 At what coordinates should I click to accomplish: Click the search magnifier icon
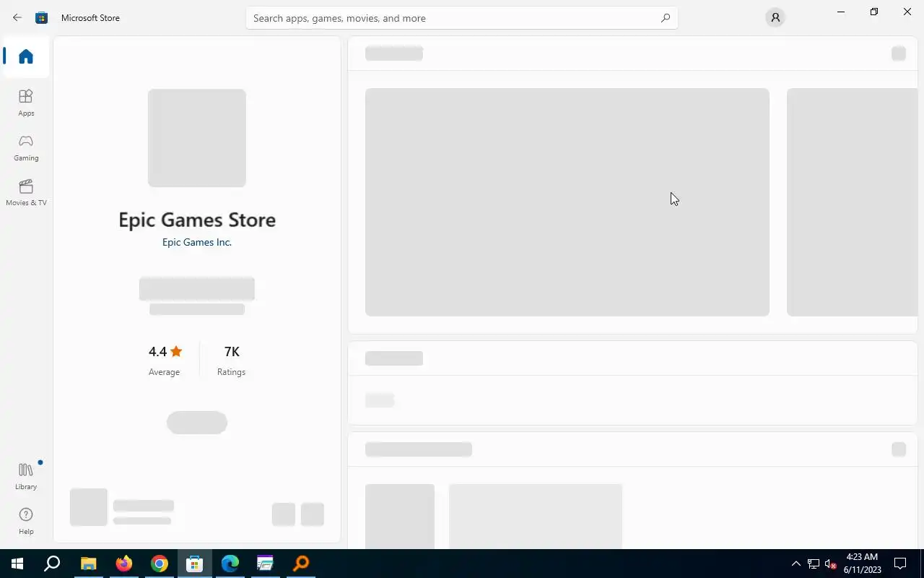click(666, 18)
